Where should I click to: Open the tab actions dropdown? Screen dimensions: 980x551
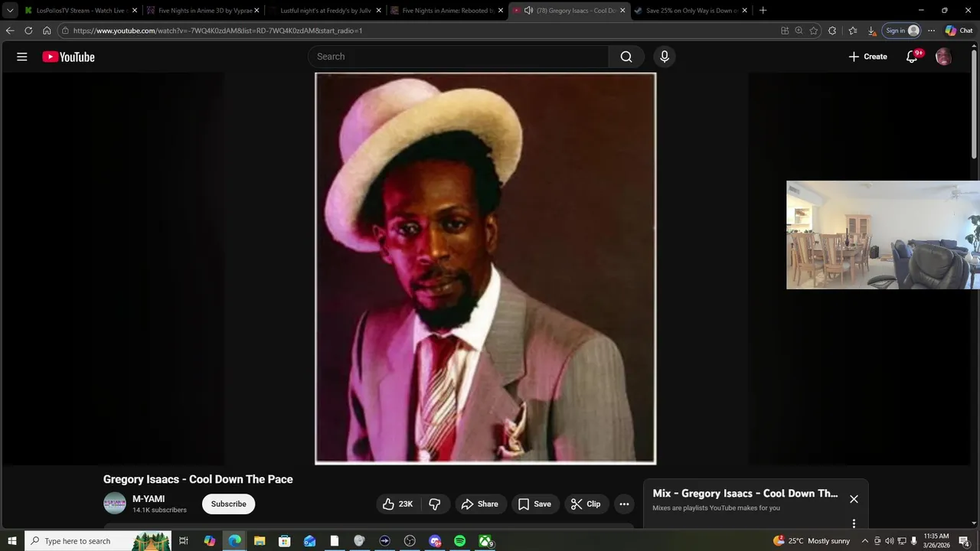click(10, 11)
